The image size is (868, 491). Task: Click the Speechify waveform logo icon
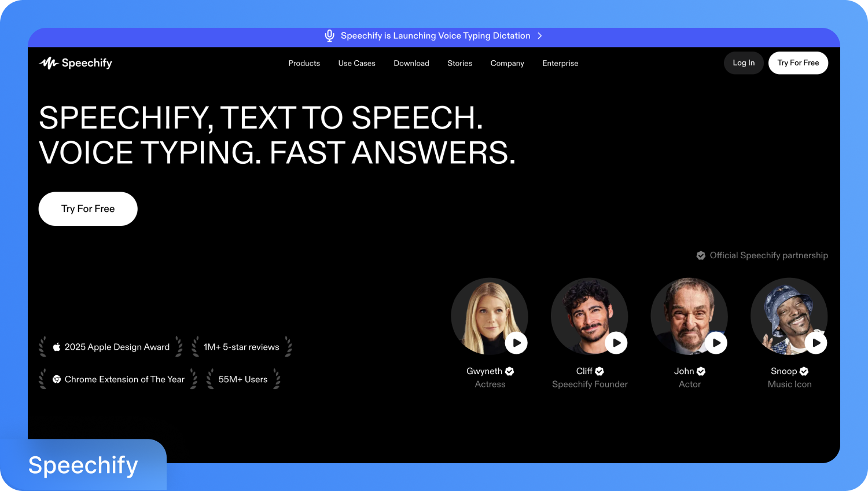coord(49,63)
